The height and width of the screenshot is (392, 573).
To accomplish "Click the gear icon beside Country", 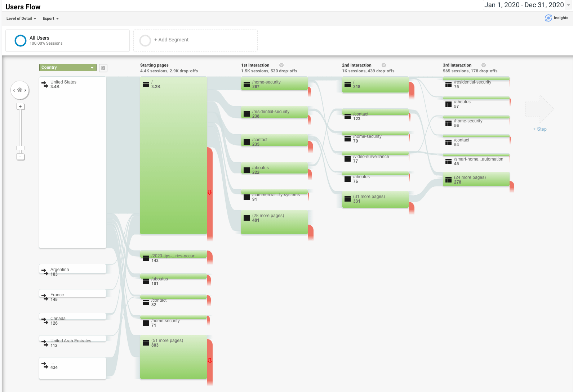I will coord(103,68).
